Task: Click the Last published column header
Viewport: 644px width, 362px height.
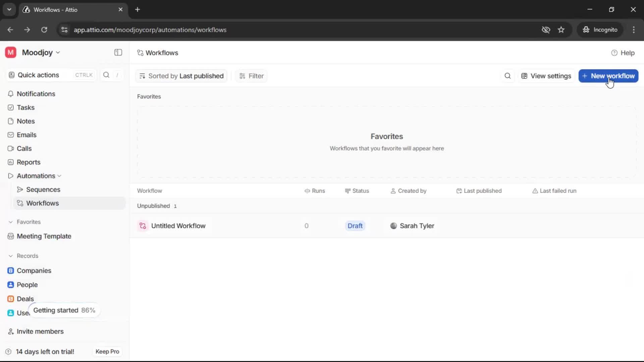Action: [479, 191]
